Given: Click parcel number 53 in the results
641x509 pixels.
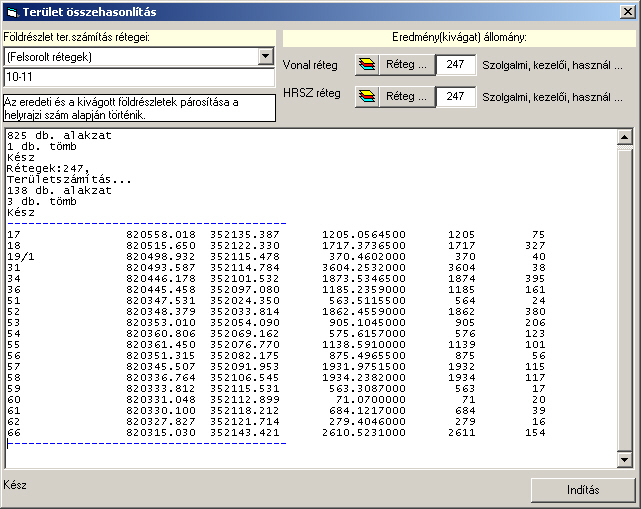Looking at the screenshot, I should (13, 323).
